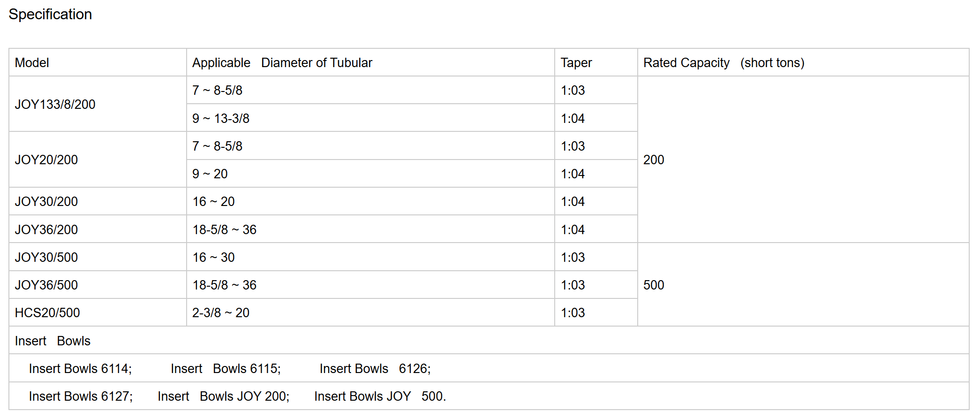Image resolution: width=980 pixels, height=419 pixels.
Task: Click the 200 rated capacity cell
Action: tap(653, 160)
